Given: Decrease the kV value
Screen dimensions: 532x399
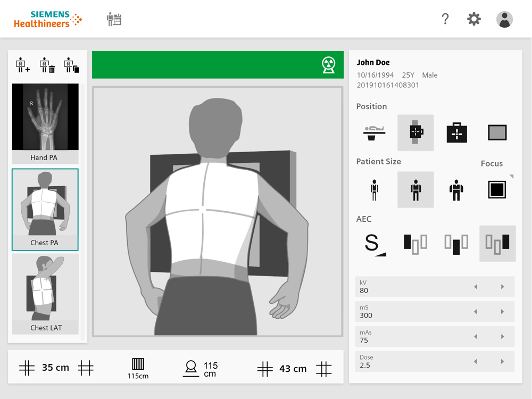Looking at the screenshot, I should tap(476, 287).
